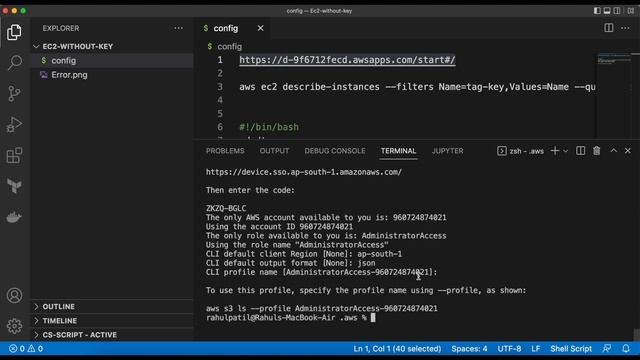Select zsh - .aws terminal label

(x=521, y=151)
